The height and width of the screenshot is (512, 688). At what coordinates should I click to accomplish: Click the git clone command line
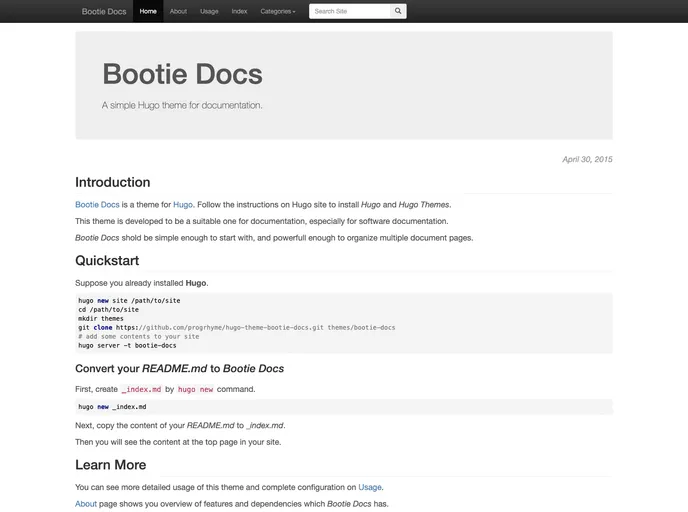click(236, 327)
